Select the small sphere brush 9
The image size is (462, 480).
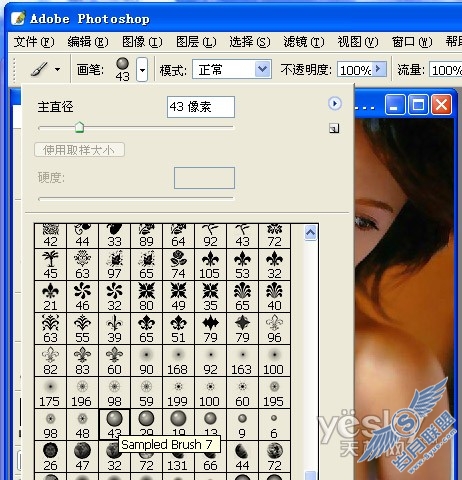coord(242,425)
